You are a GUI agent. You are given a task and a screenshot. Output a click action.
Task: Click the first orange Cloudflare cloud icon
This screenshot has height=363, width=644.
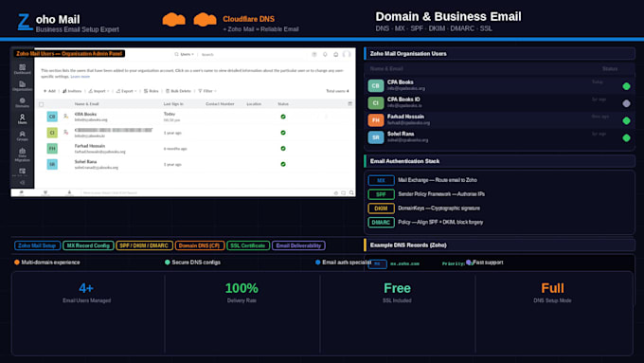(x=173, y=19)
